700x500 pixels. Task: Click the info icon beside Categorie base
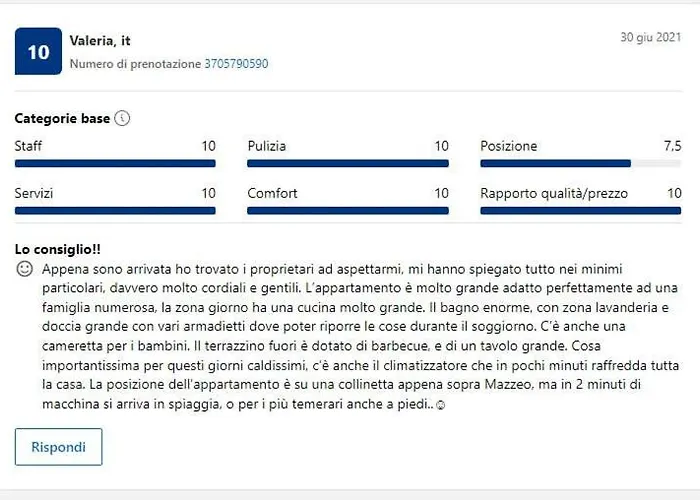122,118
